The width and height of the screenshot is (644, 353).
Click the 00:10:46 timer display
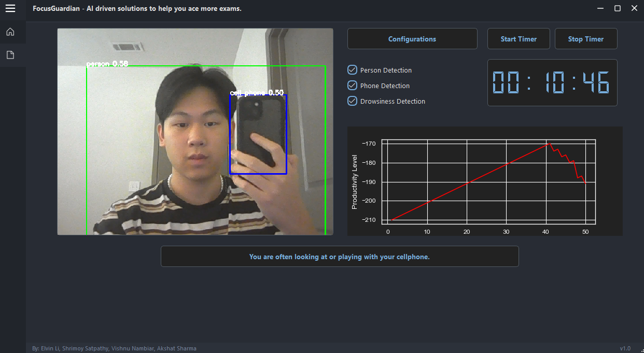552,83
